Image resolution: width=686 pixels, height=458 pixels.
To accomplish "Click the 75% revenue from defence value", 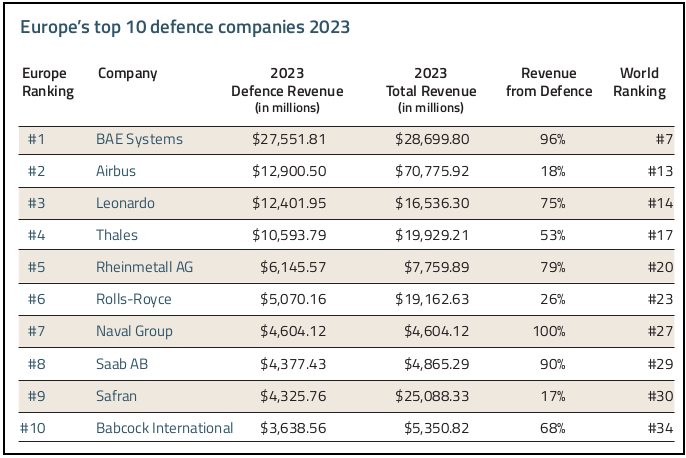I will coord(553,203).
